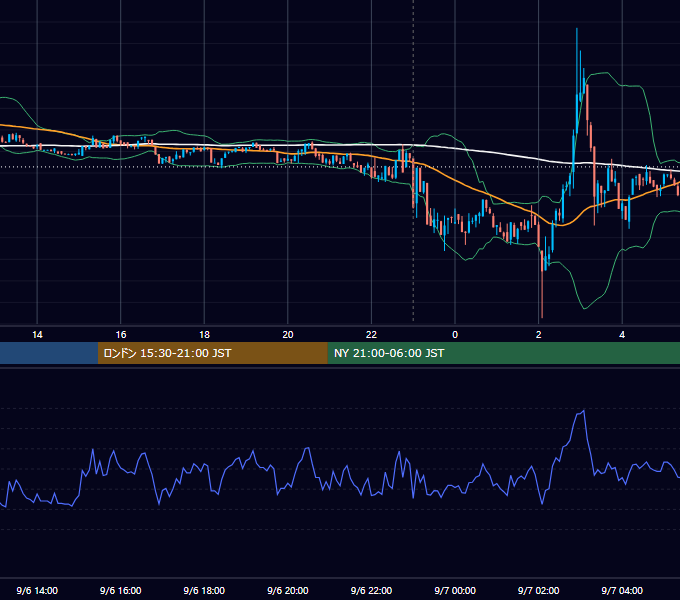680x600 pixels.
Task: Click the 9/6 22:00 date label
Action: [x=371, y=590]
